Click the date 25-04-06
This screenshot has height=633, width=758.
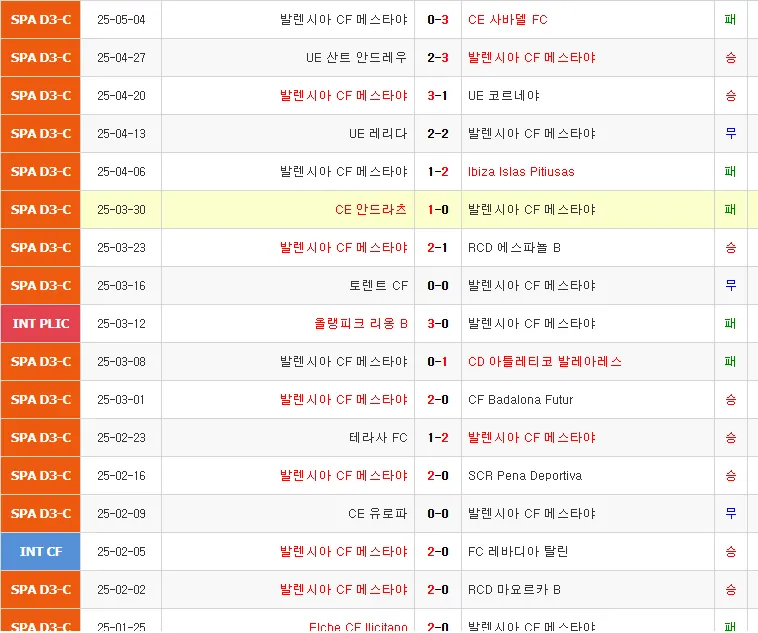click(121, 172)
